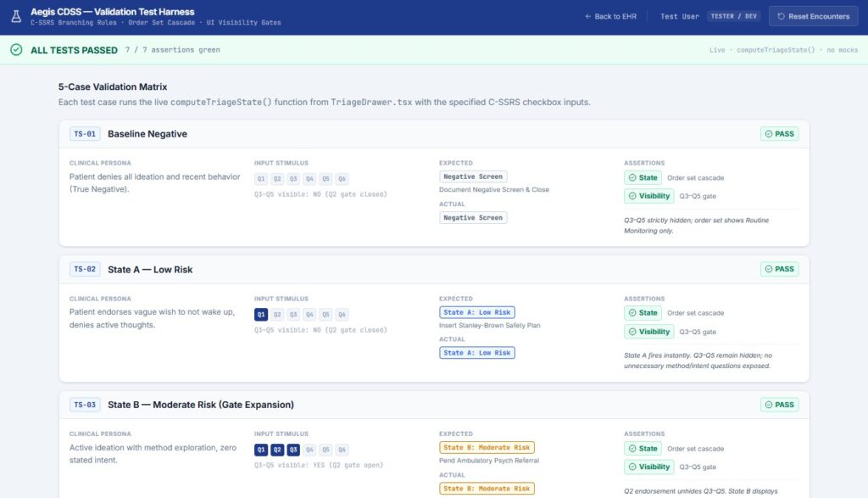
Task: Go back via the Back to EHR link
Action: (x=610, y=17)
